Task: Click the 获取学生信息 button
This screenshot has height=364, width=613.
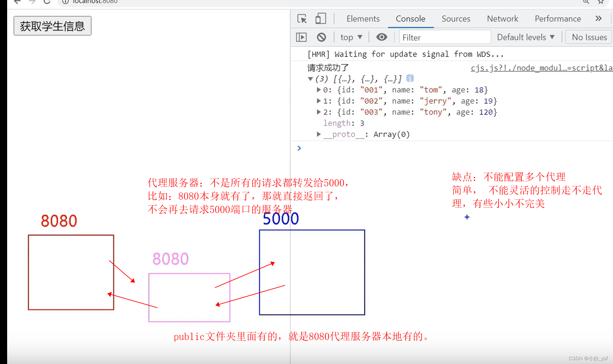Action: (x=52, y=26)
